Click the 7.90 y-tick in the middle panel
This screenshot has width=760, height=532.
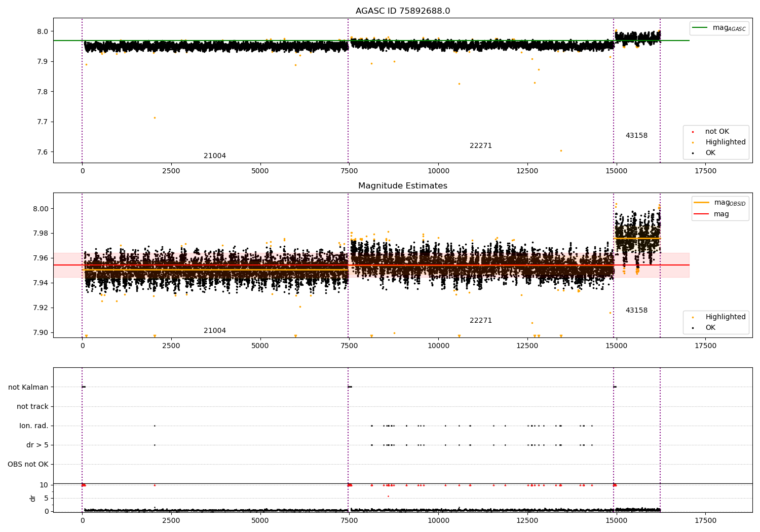tap(41, 333)
